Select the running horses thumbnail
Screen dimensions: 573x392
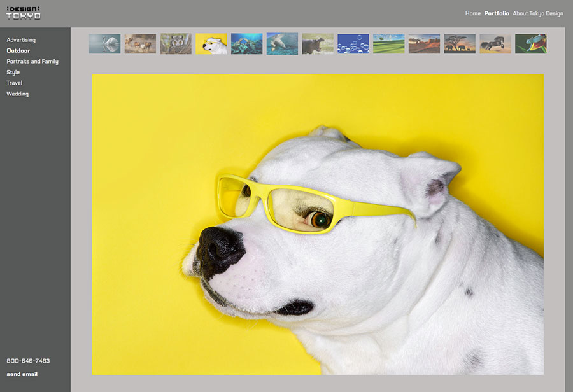pos(140,44)
